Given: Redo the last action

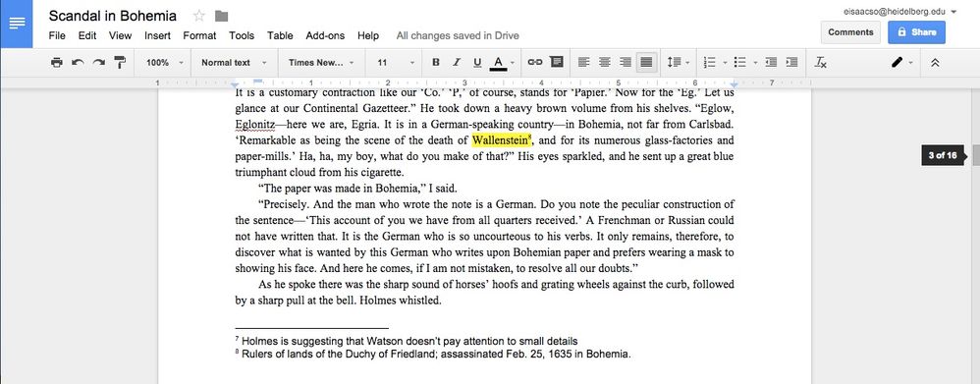Looking at the screenshot, I should click(x=99, y=63).
